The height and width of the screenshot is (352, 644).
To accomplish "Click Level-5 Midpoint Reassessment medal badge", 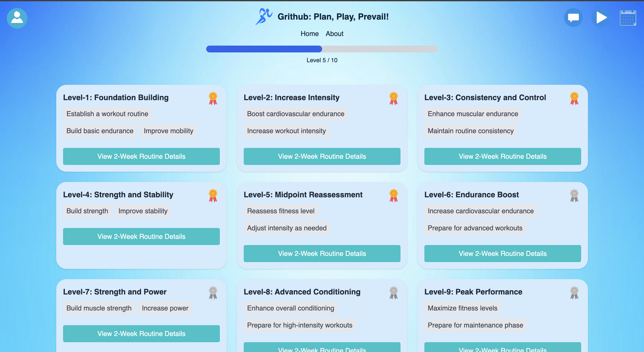I will point(393,196).
